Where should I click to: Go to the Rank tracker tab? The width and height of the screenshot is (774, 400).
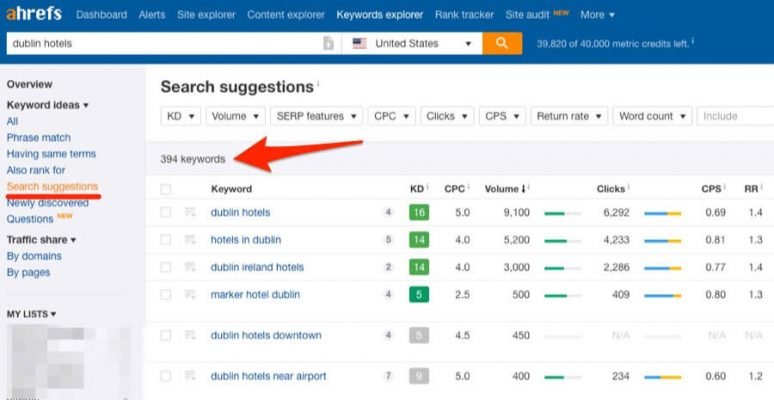(466, 15)
